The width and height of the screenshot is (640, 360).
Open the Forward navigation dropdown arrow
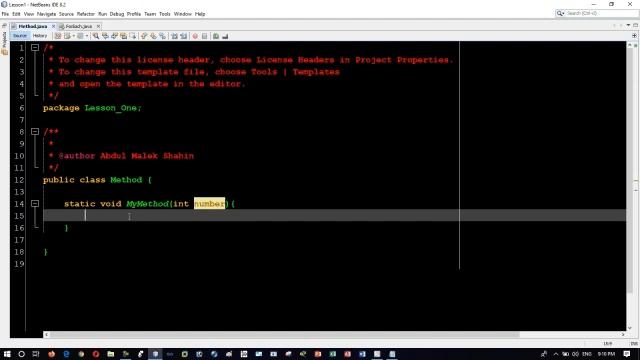tap(87, 36)
